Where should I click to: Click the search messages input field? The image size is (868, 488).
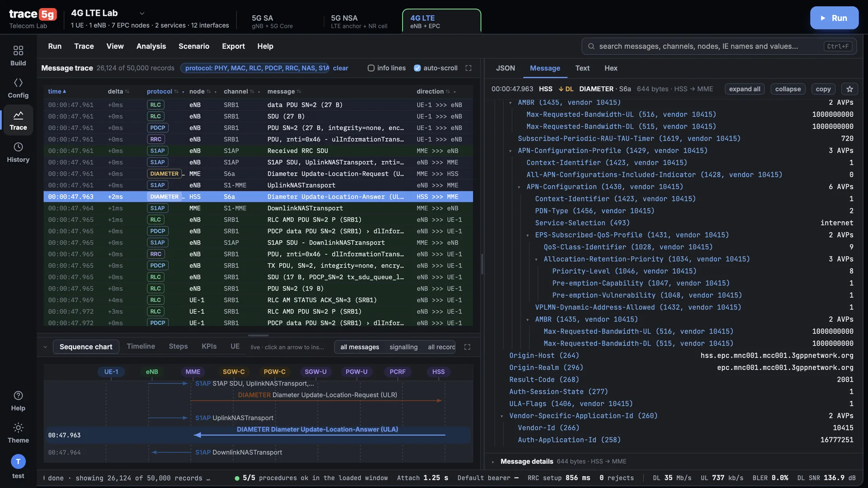coord(719,46)
